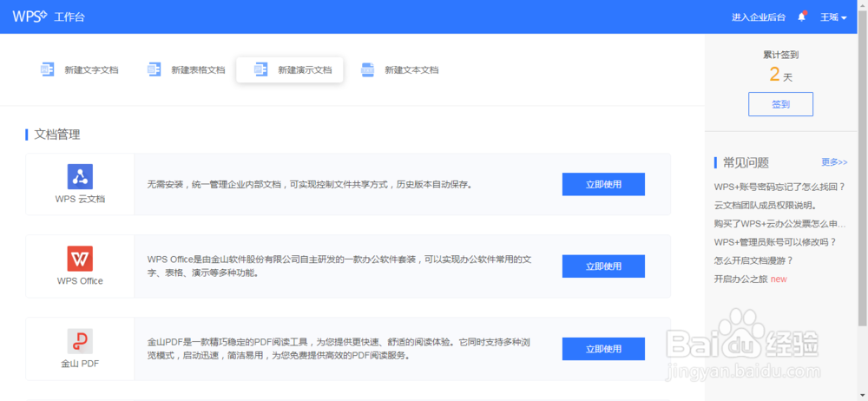Open 进入企业后台 link
This screenshot has height=401, width=868.
[759, 17]
